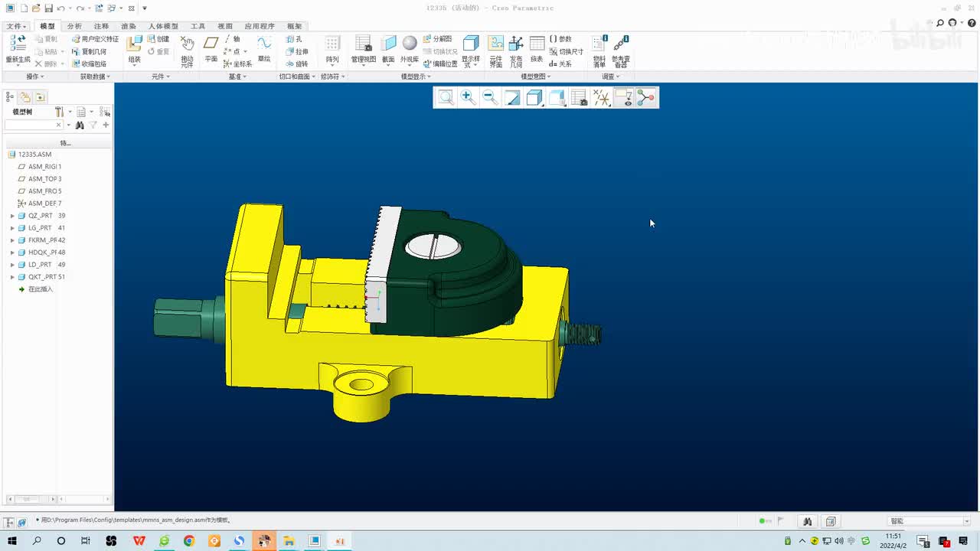This screenshot has width=980, height=551.
Task: Expand the QZ_.PRT tree node
Action: [x=12, y=216]
